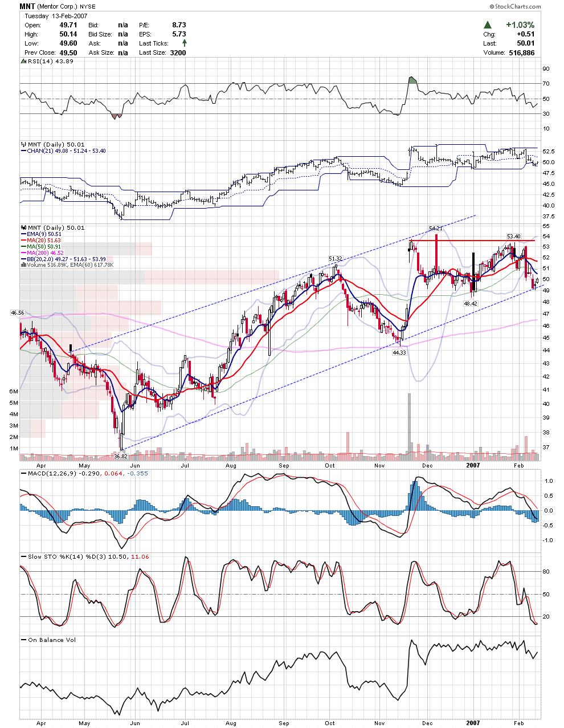Click the Last Ticks green up arrow

184,43
